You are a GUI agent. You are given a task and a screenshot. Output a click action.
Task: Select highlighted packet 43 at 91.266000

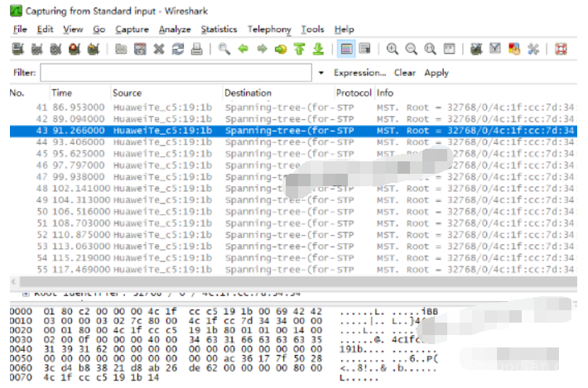[x=293, y=131]
